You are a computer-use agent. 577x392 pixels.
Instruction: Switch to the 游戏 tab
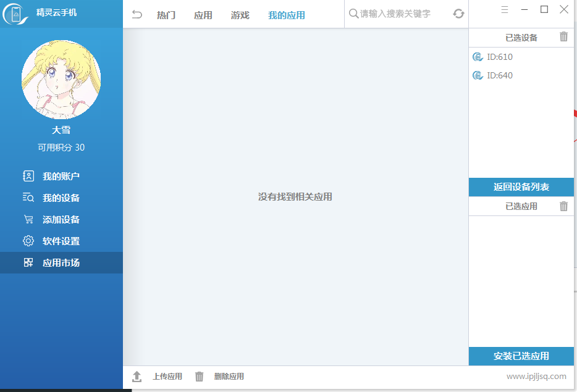coord(240,15)
